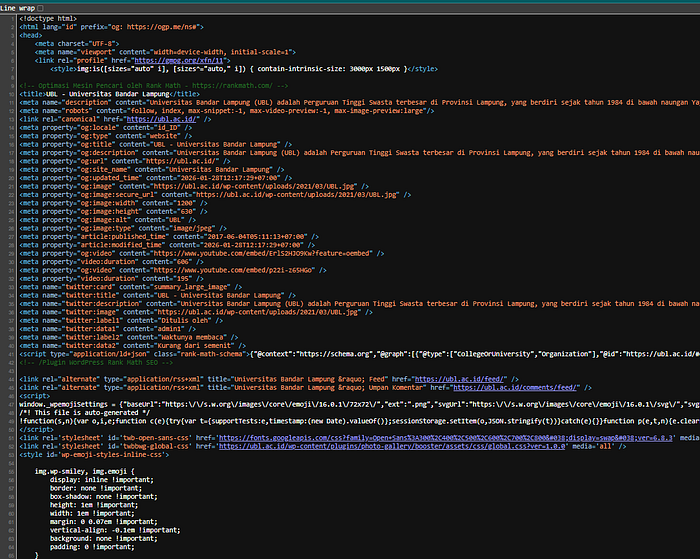Click the video:duration "195" line
This screenshot has height=559, width=700.
tap(111, 279)
